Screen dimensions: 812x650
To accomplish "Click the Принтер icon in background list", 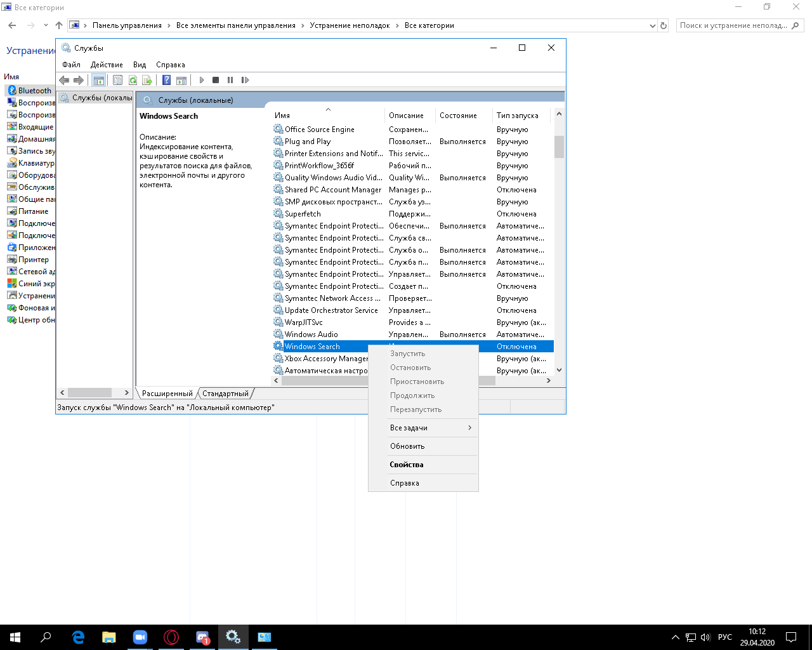I will tap(12, 260).
